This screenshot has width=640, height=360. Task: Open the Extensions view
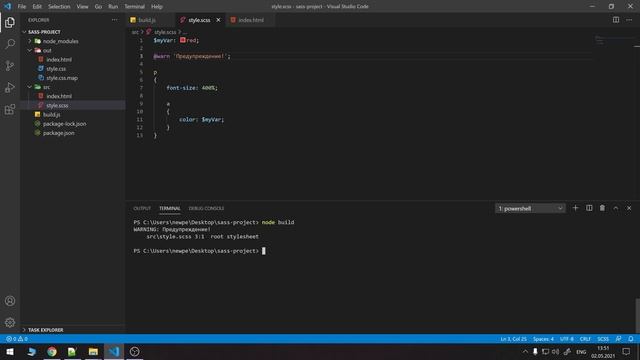point(10,109)
